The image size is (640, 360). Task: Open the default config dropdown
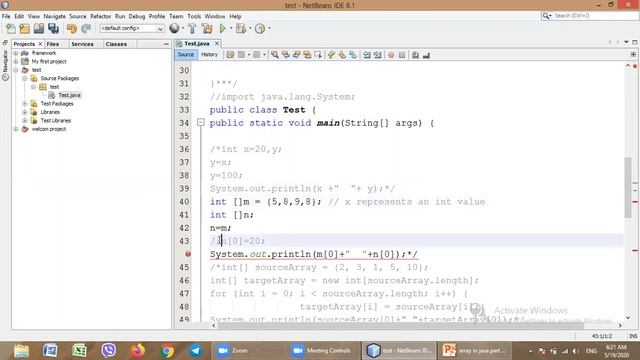[132, 29]
